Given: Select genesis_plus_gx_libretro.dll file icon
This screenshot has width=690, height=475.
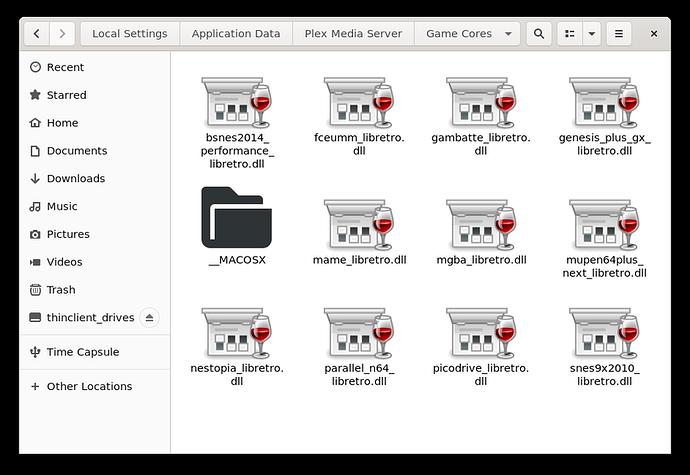Looking at the screenshot, I should pos(604,103).
